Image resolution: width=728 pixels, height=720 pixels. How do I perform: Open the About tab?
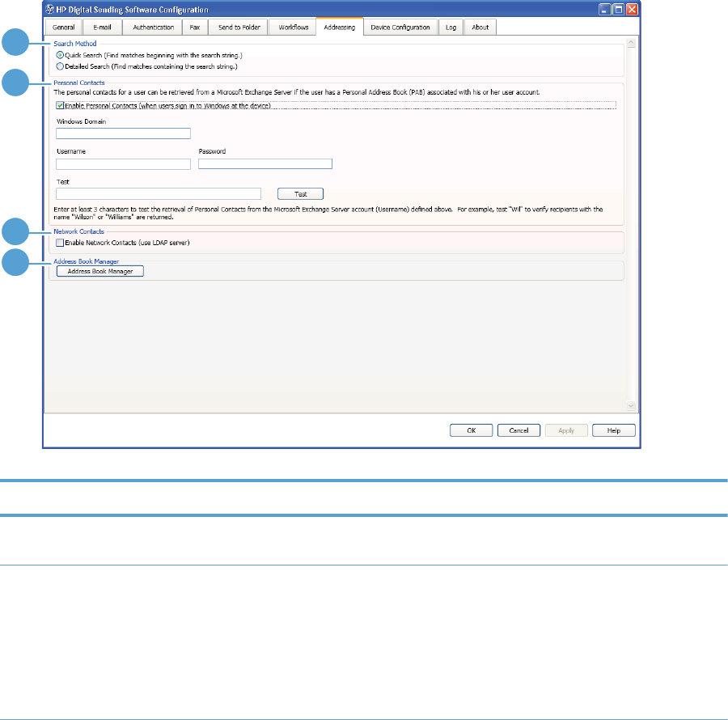[480, 28]
